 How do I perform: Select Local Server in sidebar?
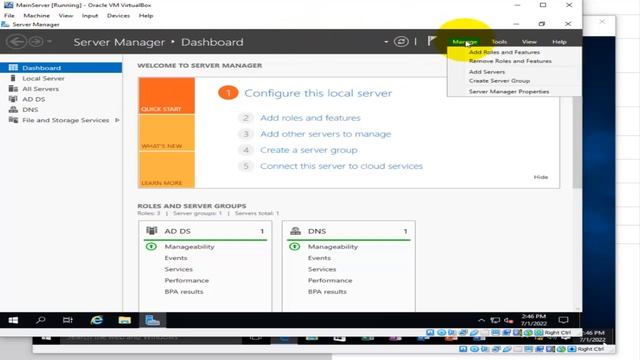43,78
